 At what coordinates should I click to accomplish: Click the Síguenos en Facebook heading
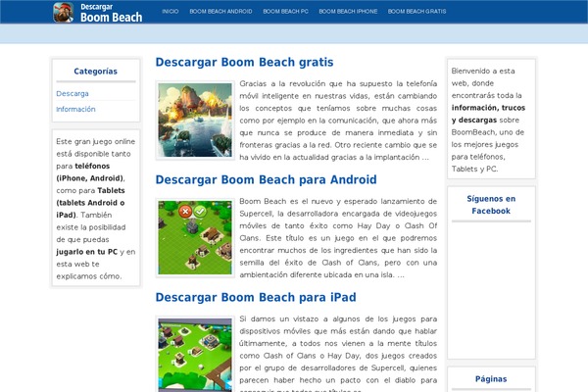(x=491, y=205)
